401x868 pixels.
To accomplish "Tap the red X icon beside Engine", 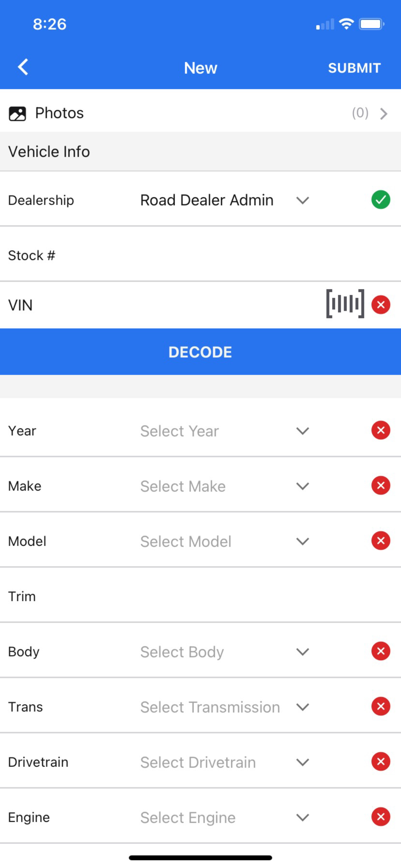I will point(381,817).
